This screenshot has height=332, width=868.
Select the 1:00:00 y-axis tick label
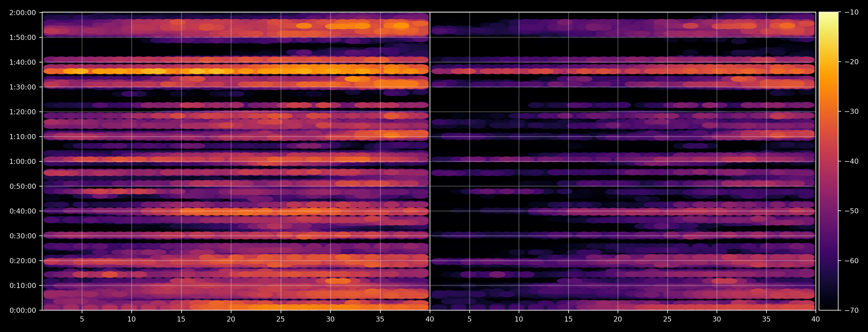click(x=23, y=162)
